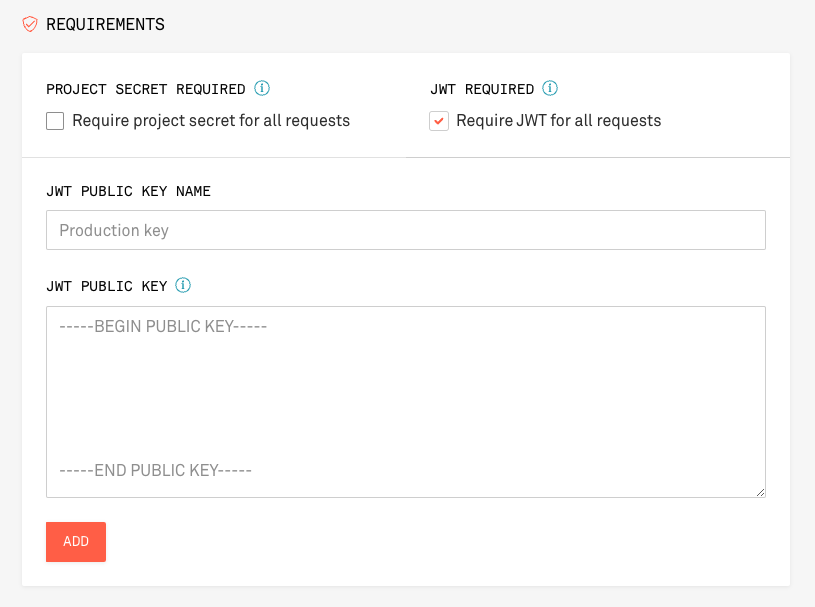Image resolution: width=815 pixels, height=607 pixels.
Task: Click inside the JWT Public Key textarea center
Action: pos(406,402)
